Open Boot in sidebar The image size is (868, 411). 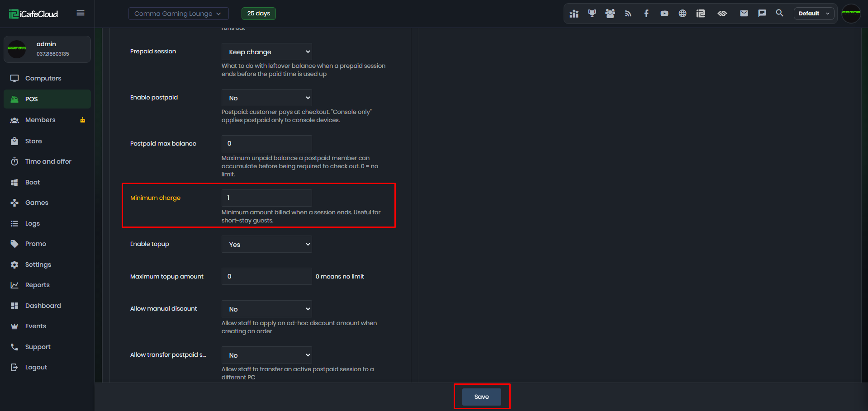click(x=47, y=182)
